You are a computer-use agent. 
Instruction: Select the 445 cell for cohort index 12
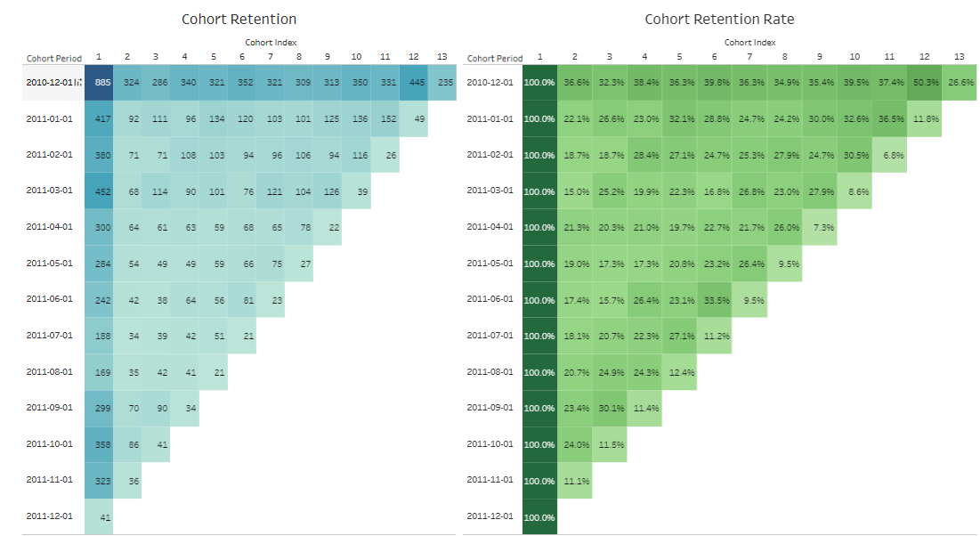click(x=414, y=82)
